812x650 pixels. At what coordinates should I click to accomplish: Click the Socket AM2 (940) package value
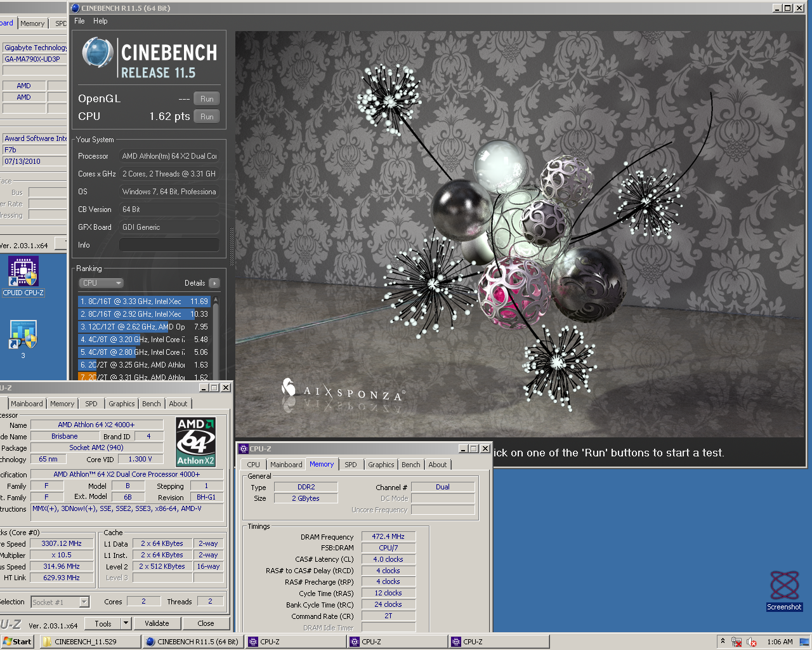(x=96, y=448)
